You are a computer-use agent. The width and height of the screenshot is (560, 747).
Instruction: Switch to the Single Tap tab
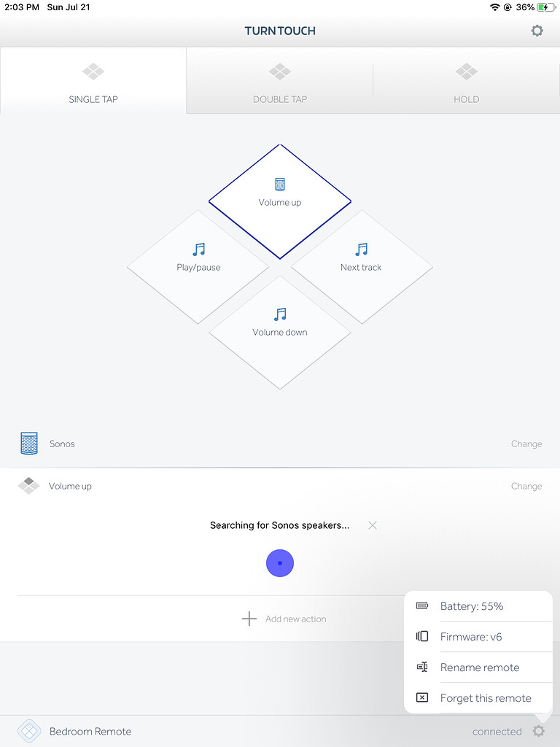pyautogui.click(x=93, y=80)
